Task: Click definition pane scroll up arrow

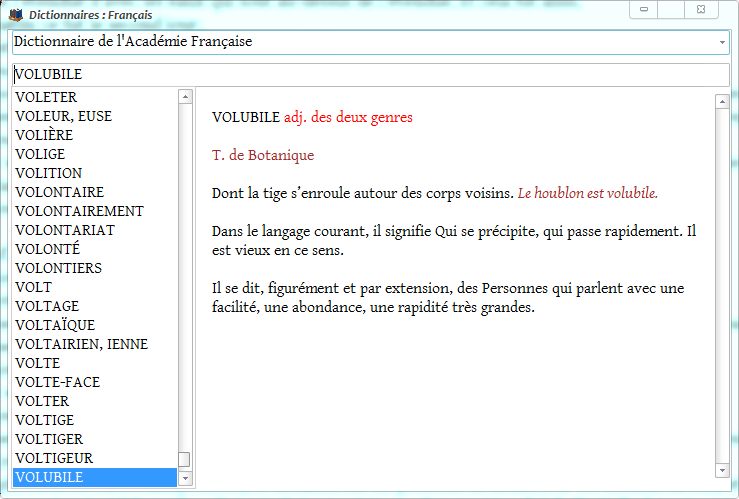Action: point(722,101)
